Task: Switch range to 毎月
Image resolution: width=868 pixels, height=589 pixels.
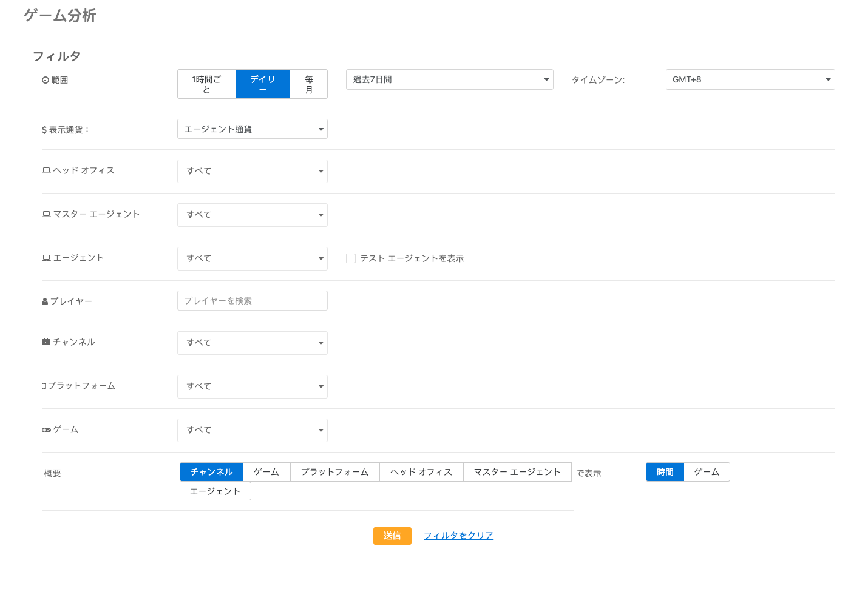Action: [308, 84]
